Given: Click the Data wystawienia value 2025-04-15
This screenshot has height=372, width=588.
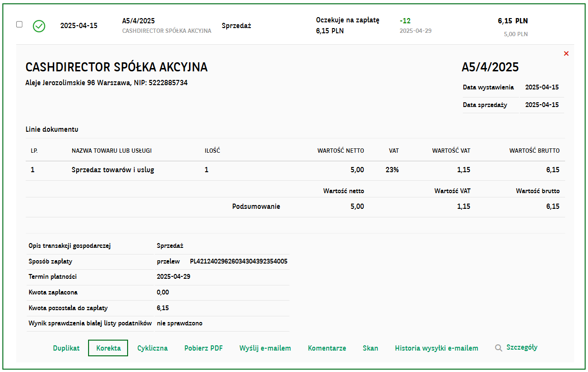Looking at the screenshot, I should (x=542, y=88).
